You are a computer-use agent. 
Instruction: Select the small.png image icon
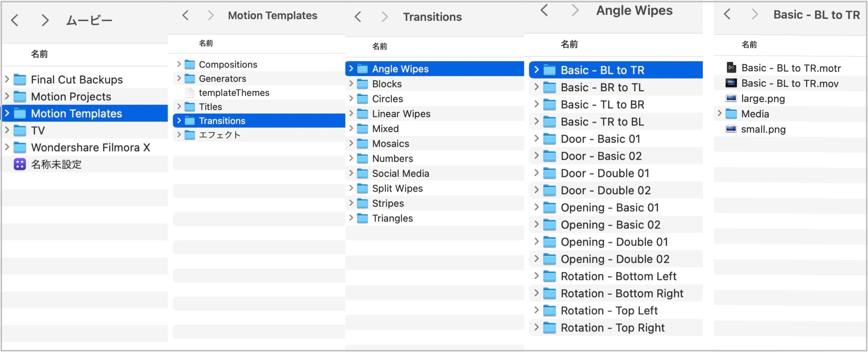(731, 129)
